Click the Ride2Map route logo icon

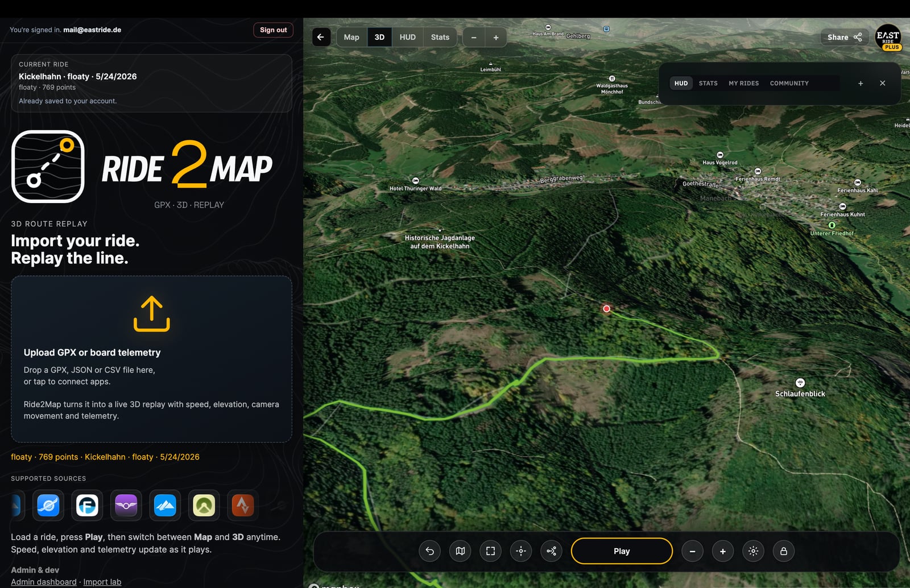48,167
